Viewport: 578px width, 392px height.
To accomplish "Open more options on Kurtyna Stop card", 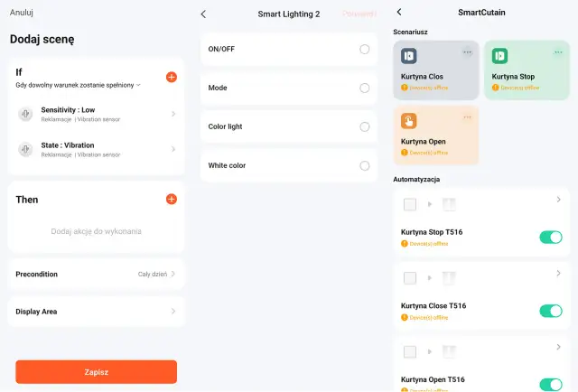I will pos(558,52).
